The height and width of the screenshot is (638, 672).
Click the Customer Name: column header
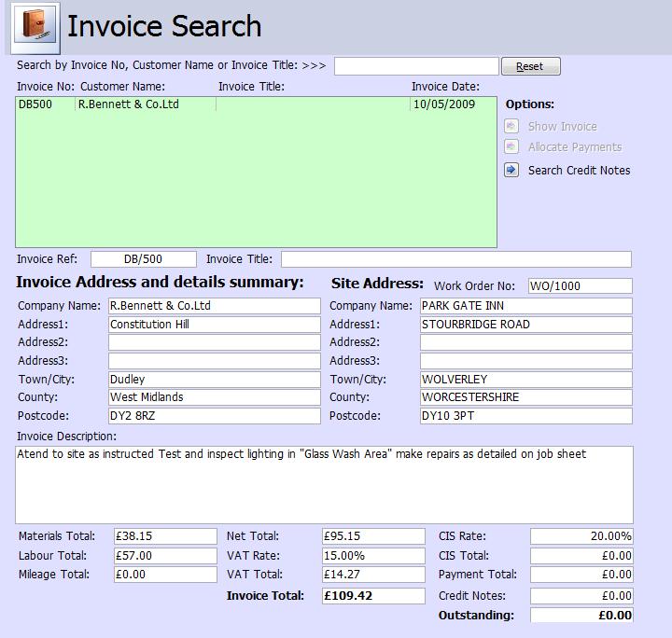point(122,87)
